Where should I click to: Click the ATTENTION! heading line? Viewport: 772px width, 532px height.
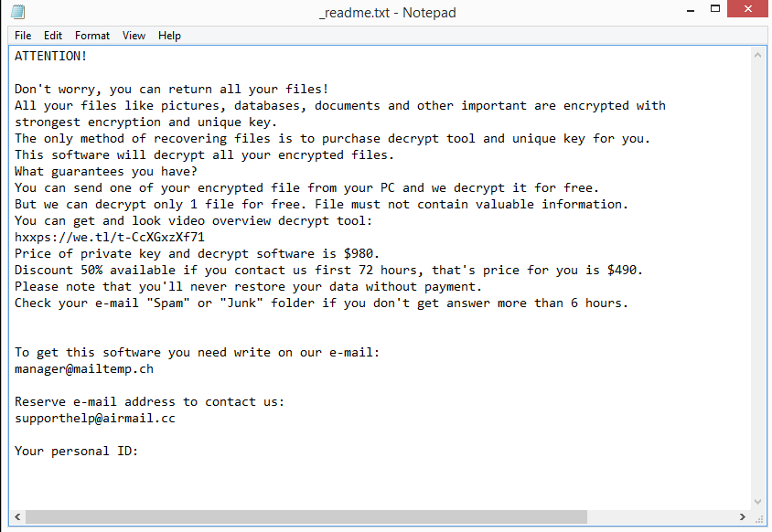pyautogui.click(x=50, y=56)
